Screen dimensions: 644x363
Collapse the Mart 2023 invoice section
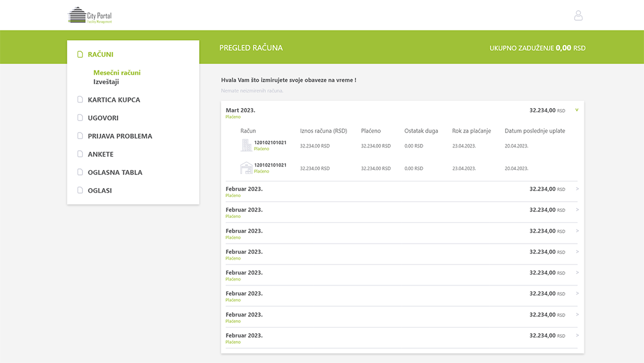point(577,110)
